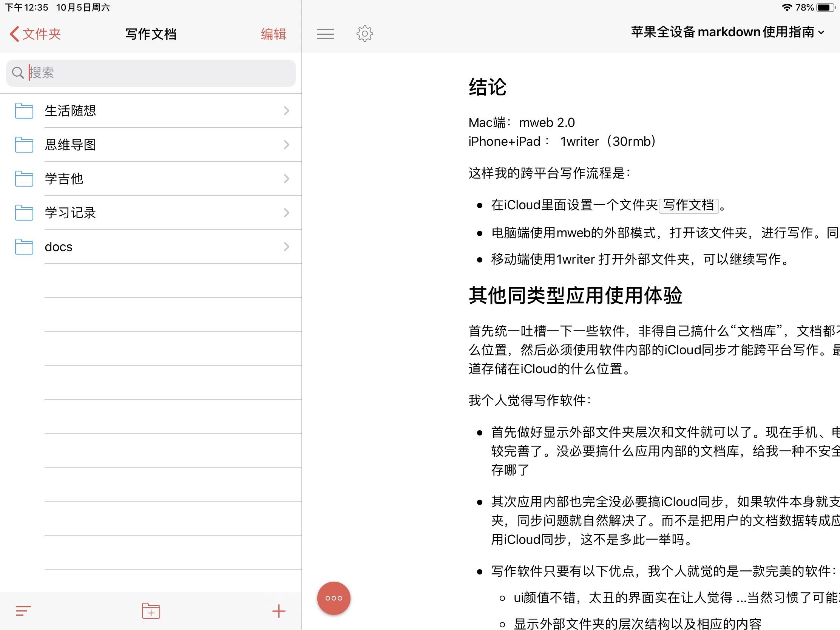The height and width of the screenshot is (630, 840).
Task: Click the line Mac端：mweb 2.0
Action: click(x=521, y=123)
